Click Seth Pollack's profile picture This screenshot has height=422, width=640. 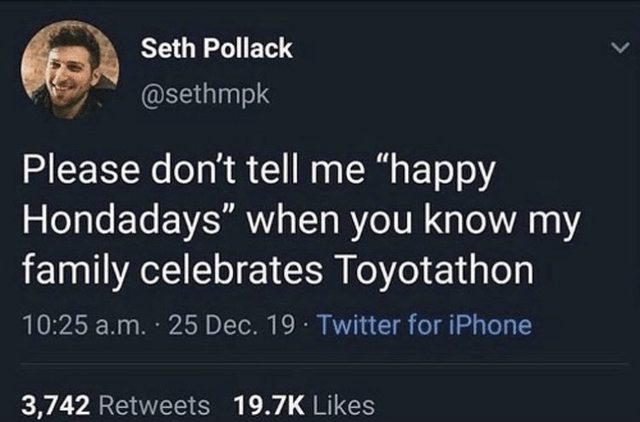(70, 68)
